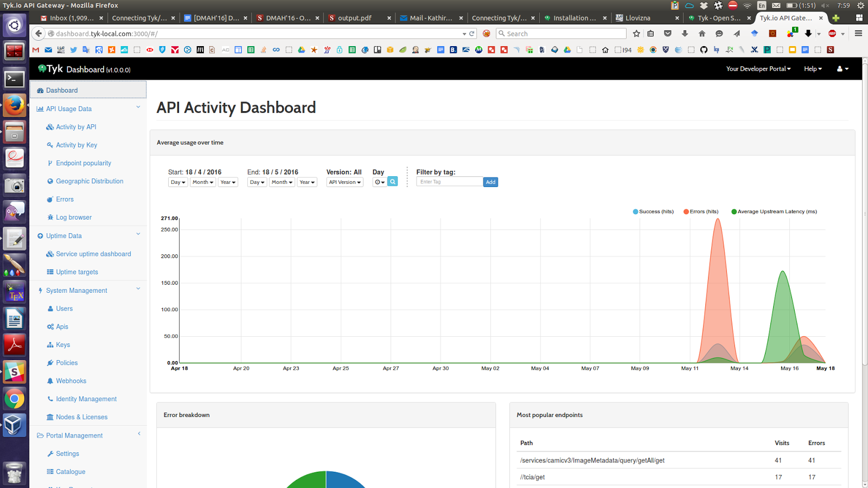Switch to the output.pdf tab
This screenshot has height=488, width=868.
pyautogui.click(x=359, y=18)
